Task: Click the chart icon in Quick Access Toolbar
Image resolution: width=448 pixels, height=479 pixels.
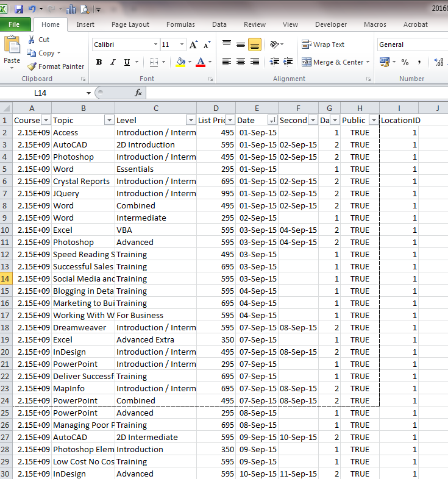Action: (71, 10)
